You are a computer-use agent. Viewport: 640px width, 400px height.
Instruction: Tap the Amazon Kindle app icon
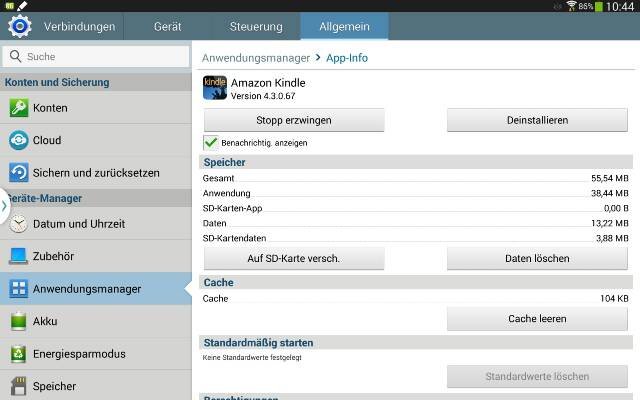tap(215, 88)
